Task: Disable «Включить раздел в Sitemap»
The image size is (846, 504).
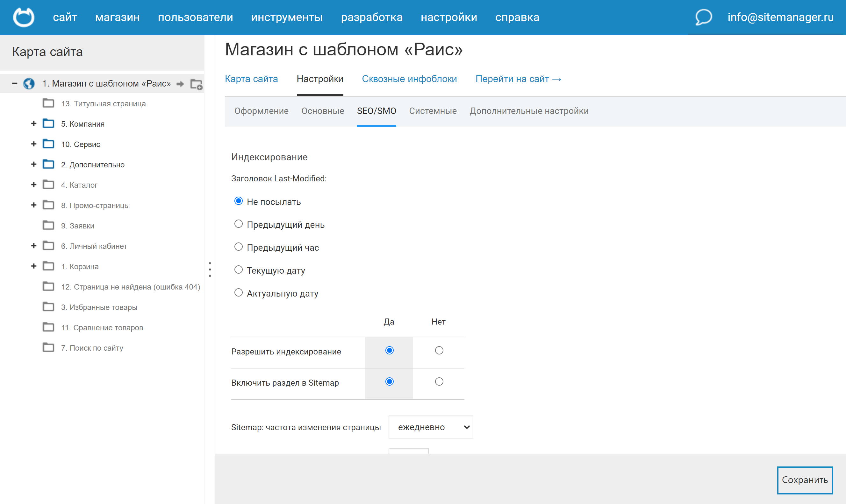Action: (x=439, y=381)
